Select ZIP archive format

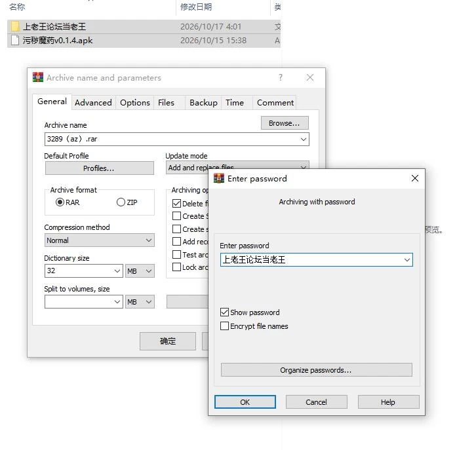pyautogui.click(x=121, y=202)
